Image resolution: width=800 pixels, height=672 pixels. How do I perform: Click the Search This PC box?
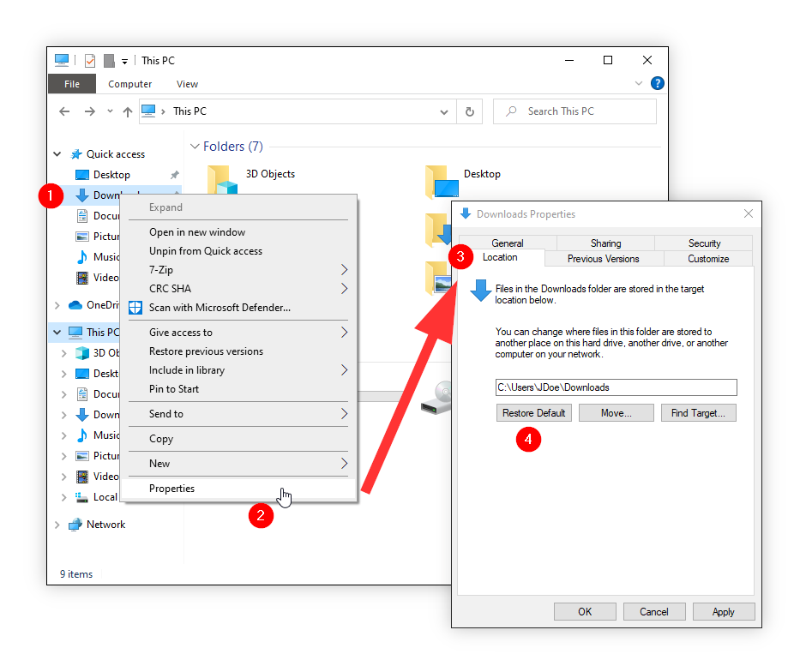(575, 111)
